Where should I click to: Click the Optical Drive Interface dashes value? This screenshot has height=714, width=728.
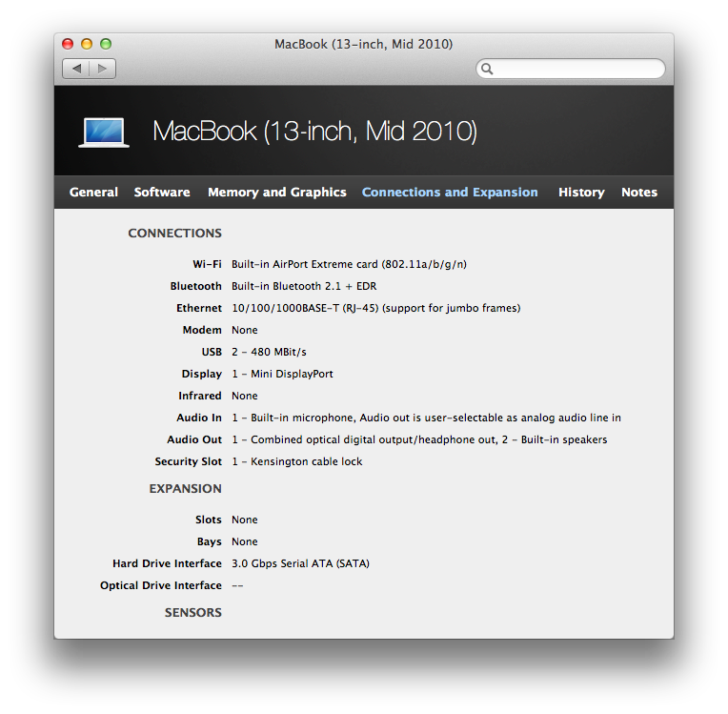tap(237, 586)
